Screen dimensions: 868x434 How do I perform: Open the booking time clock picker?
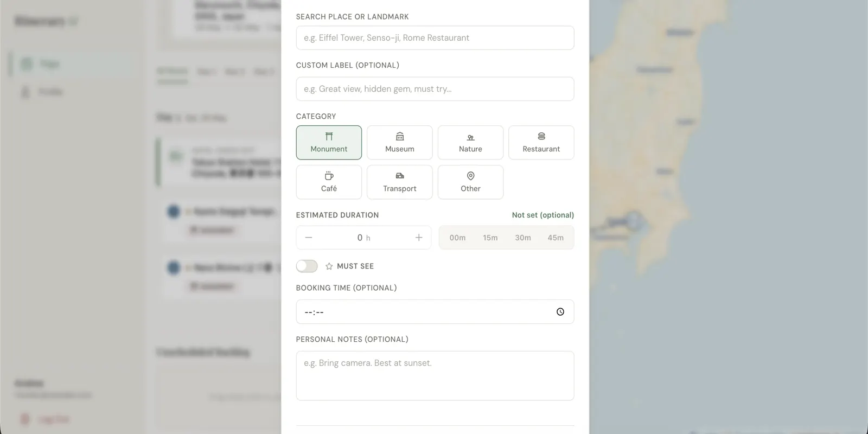(560, 312)
